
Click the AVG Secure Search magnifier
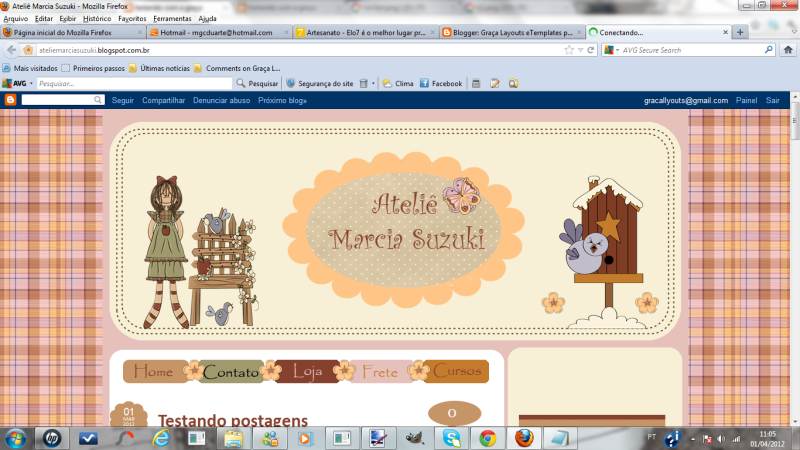(768, 50)
